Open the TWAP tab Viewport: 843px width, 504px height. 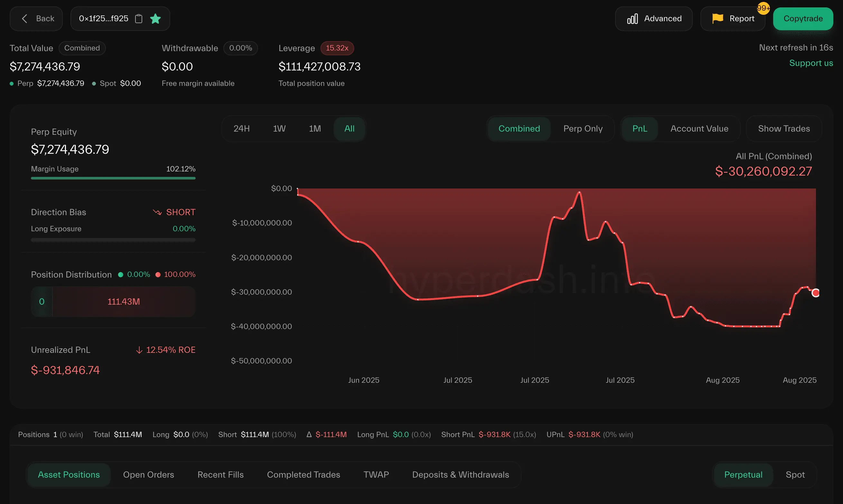[x=376, y=475]
